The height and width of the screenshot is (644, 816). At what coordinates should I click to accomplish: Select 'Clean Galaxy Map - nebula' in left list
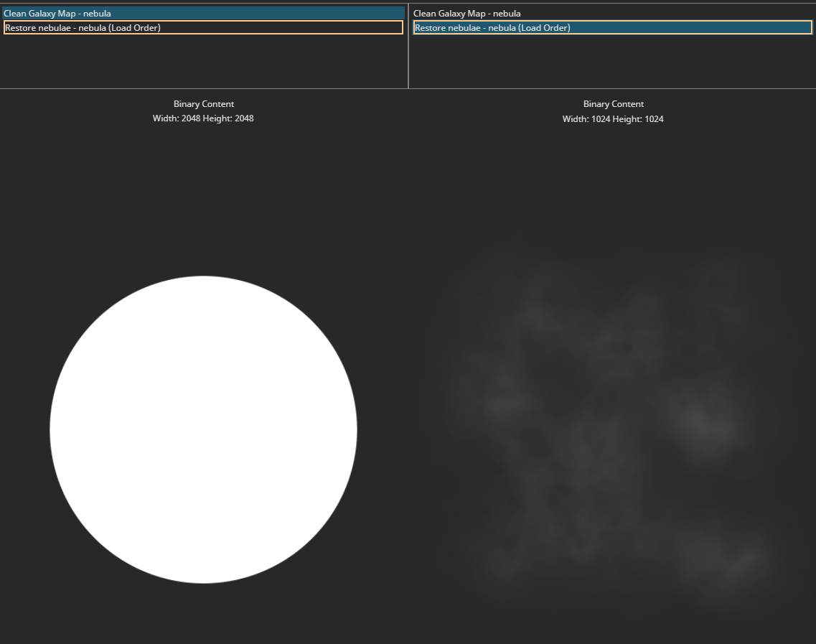coord(203,14)
